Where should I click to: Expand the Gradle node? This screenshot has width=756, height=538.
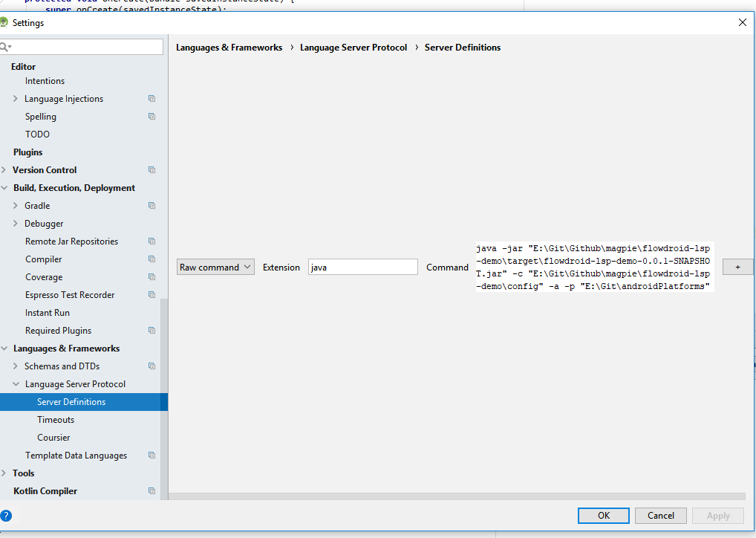click(x=16, y=206)
